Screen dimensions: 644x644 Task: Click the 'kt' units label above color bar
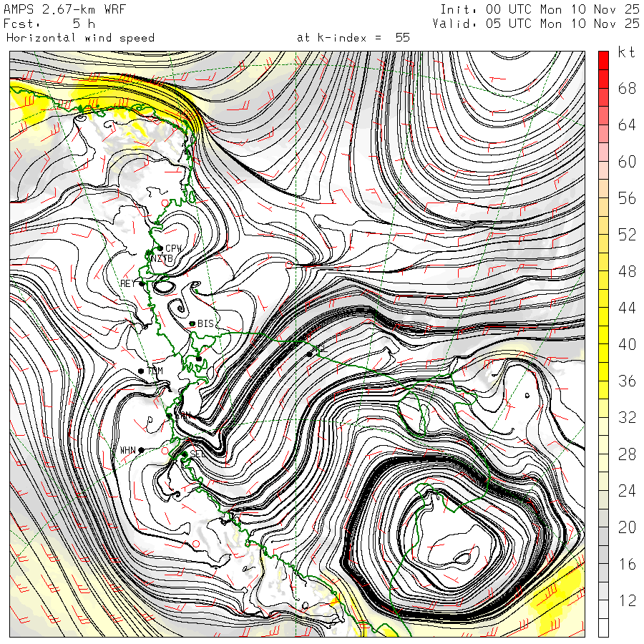coord(626,52)
